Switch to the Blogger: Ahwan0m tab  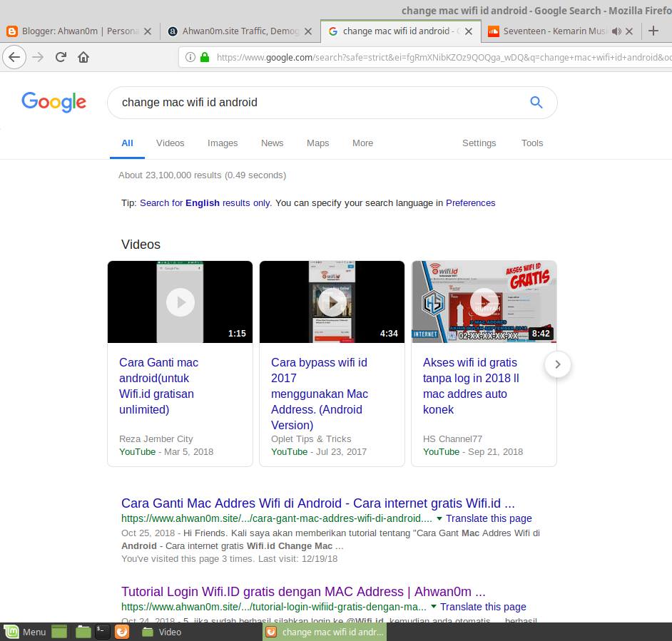[x=80, y=31]
